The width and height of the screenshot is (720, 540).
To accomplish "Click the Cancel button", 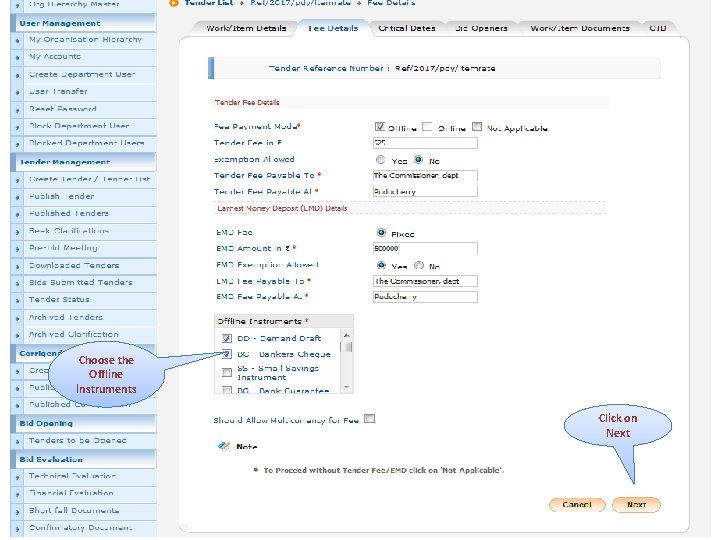I will coord(577,505).
